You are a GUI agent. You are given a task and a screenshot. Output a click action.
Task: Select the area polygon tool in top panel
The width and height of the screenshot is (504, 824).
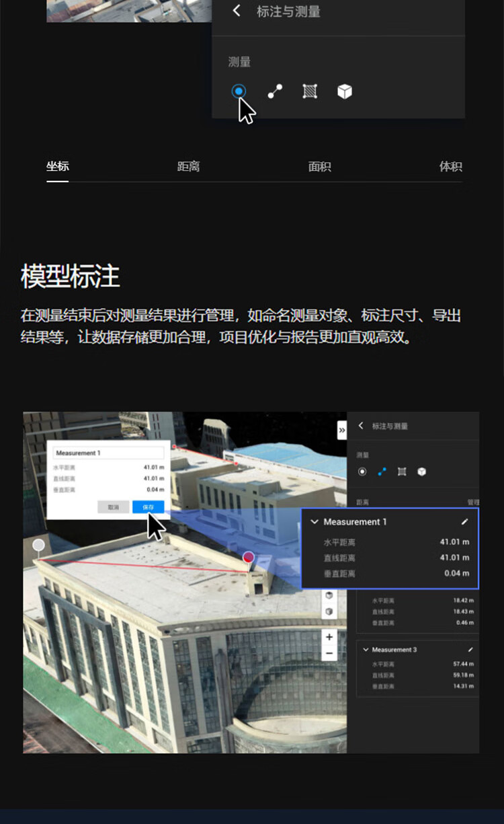click(x=310, y=91)
